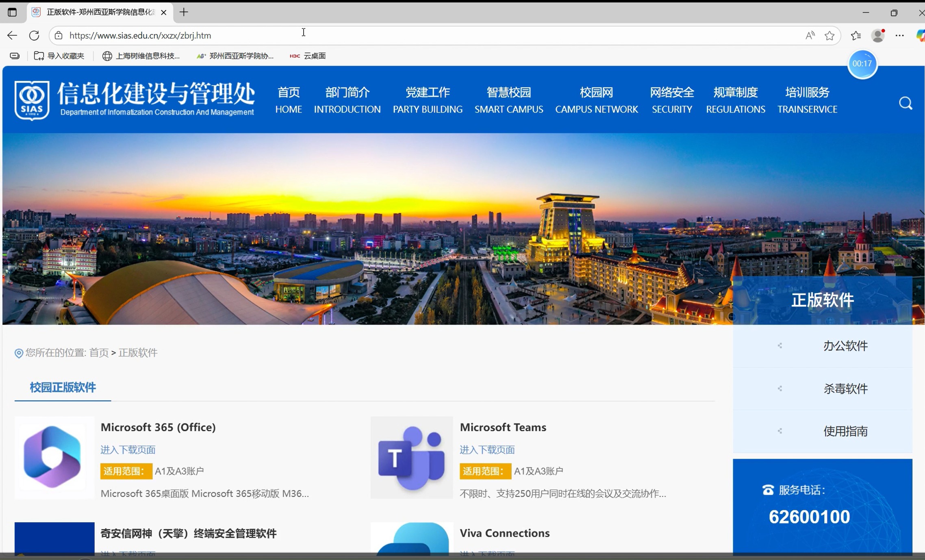The image size is (925, 560).
Task: Click the website search magnifier icon
Action: [905, 103]
